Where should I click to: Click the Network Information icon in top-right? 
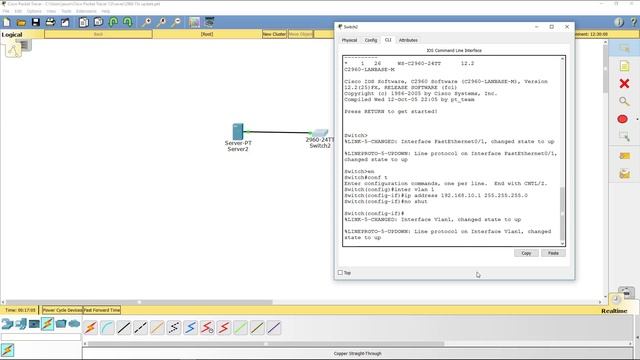pos(619,22)
